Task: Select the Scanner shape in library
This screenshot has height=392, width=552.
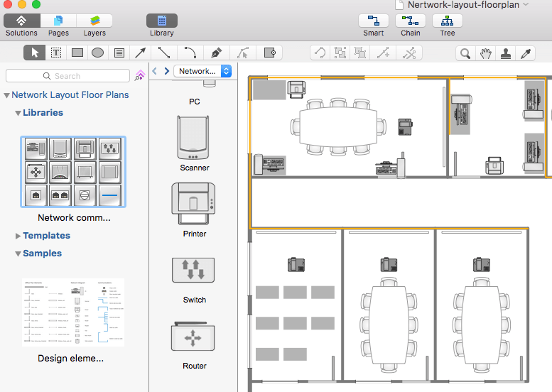Action: coord(193,138)
